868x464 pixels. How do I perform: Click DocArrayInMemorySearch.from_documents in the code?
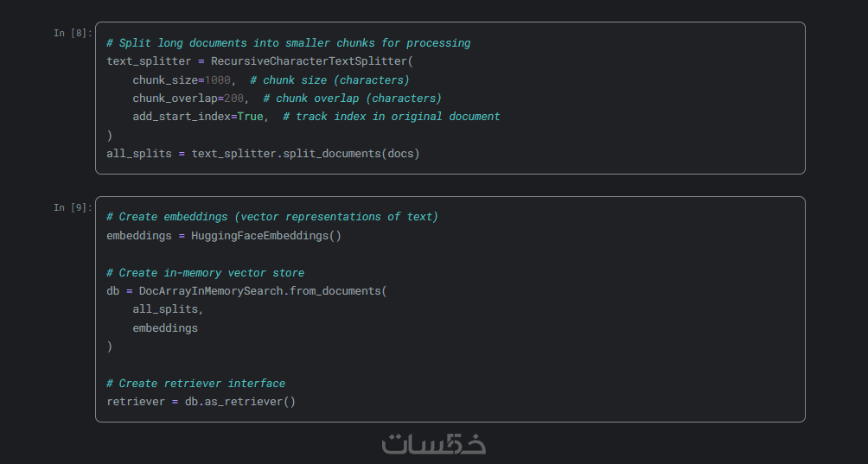pyautogui.click(x=259, y=291)
